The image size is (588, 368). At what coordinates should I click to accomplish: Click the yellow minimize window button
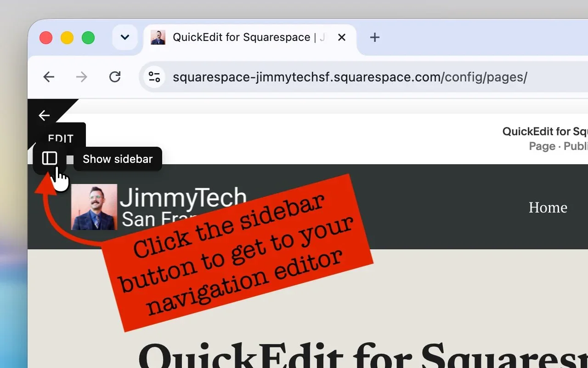click(x=67, y=38)
